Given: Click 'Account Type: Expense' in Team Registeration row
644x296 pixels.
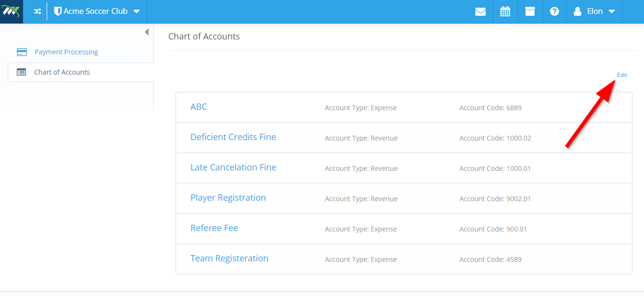Looking at the screenshot, I should (361, 259).
